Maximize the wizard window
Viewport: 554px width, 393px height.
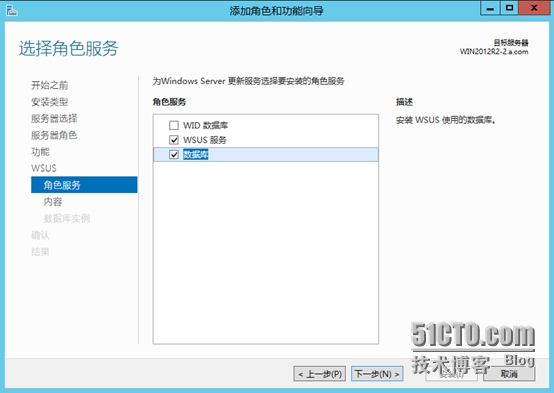(509, 8)
